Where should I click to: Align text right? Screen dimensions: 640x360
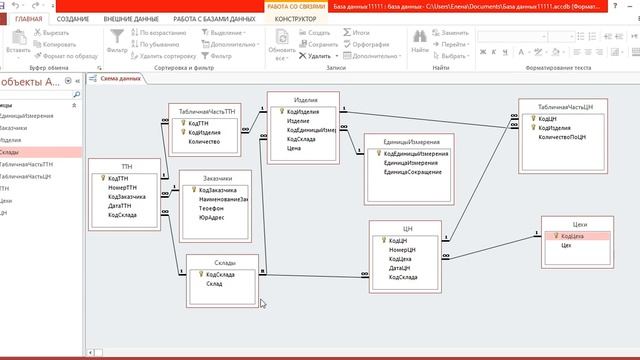coord(599,52)
